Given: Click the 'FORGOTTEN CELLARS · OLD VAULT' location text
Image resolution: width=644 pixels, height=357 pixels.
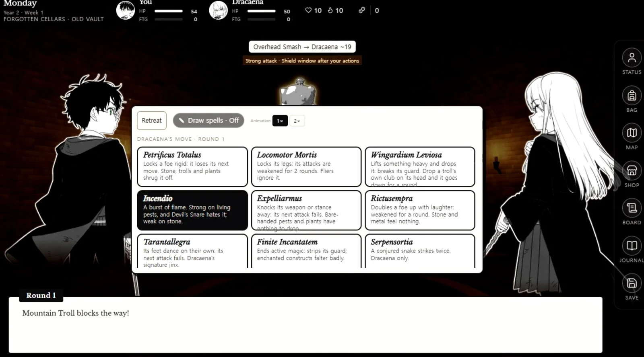Looking at the screenshot, I should point(54,19).
